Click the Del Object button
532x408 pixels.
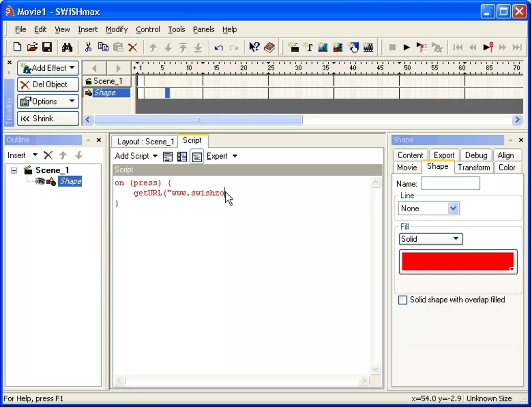48,84
